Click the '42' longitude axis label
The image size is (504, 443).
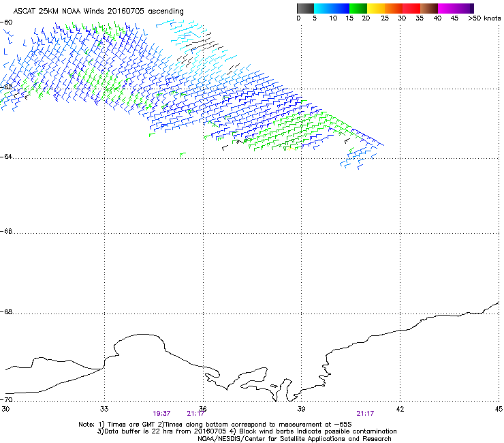400,409
